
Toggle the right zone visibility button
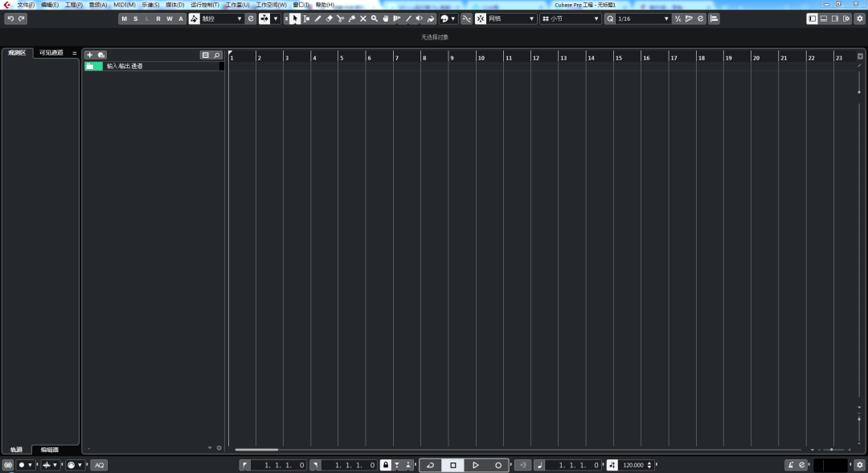[835, 18]
